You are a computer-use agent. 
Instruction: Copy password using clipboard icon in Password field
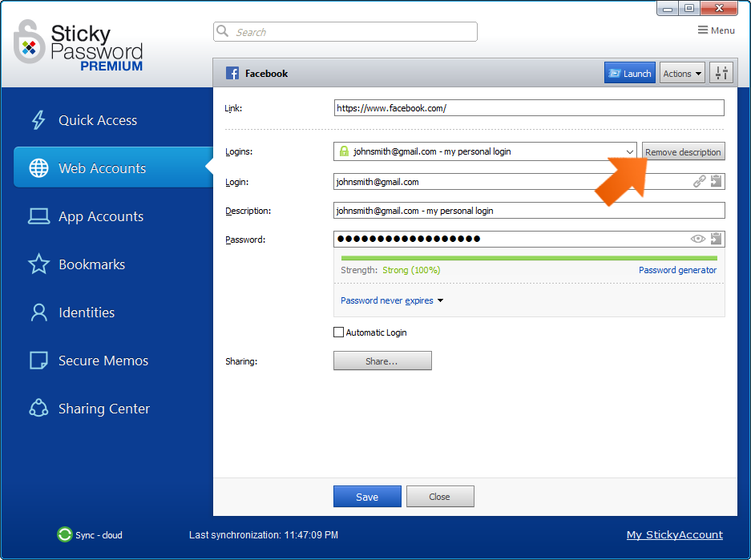tap(716, 239)
